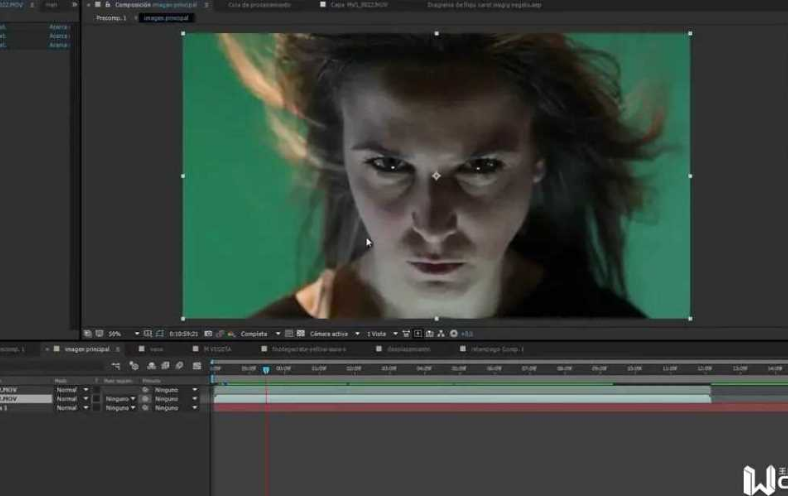Enable motion blur icon in timeline header
The width and height of the screenshot is (788, 496).
pyautogui.click(x=180, y=366)
